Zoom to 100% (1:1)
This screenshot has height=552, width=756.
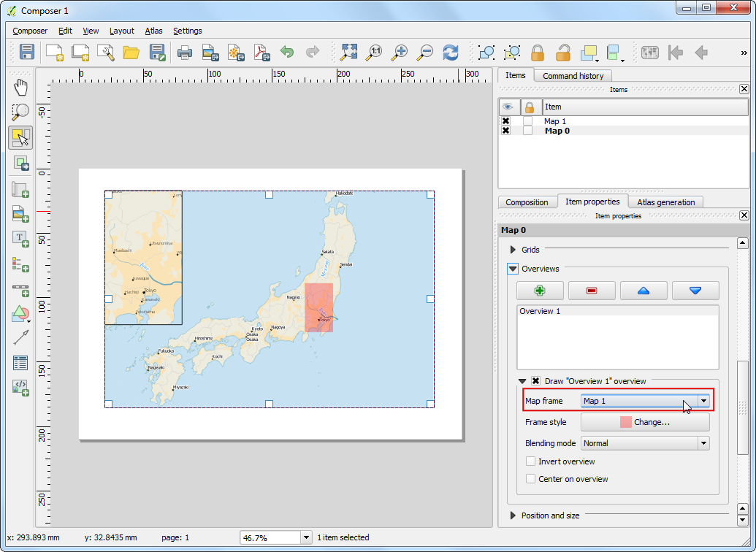(374, 52)
